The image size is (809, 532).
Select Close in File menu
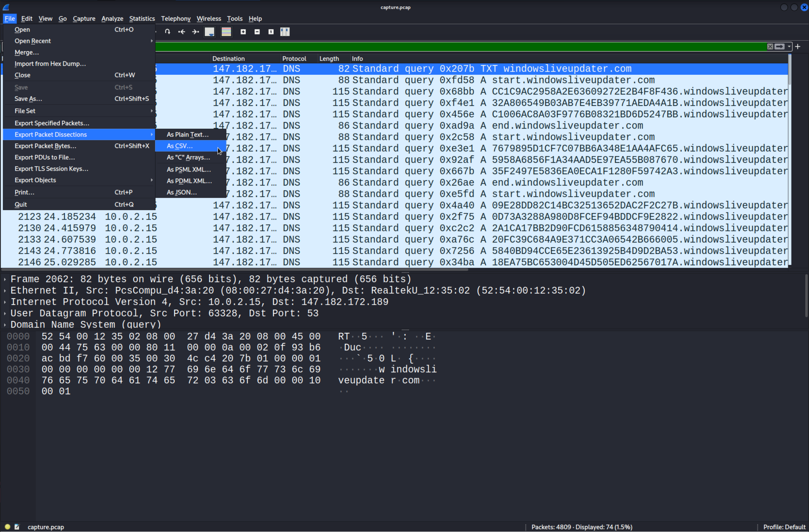[x=79, y=75]
